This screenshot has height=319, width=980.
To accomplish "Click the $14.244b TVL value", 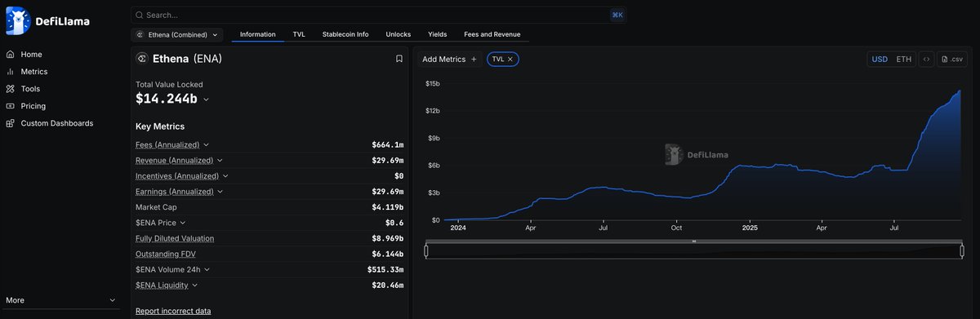I will point(167,99).
